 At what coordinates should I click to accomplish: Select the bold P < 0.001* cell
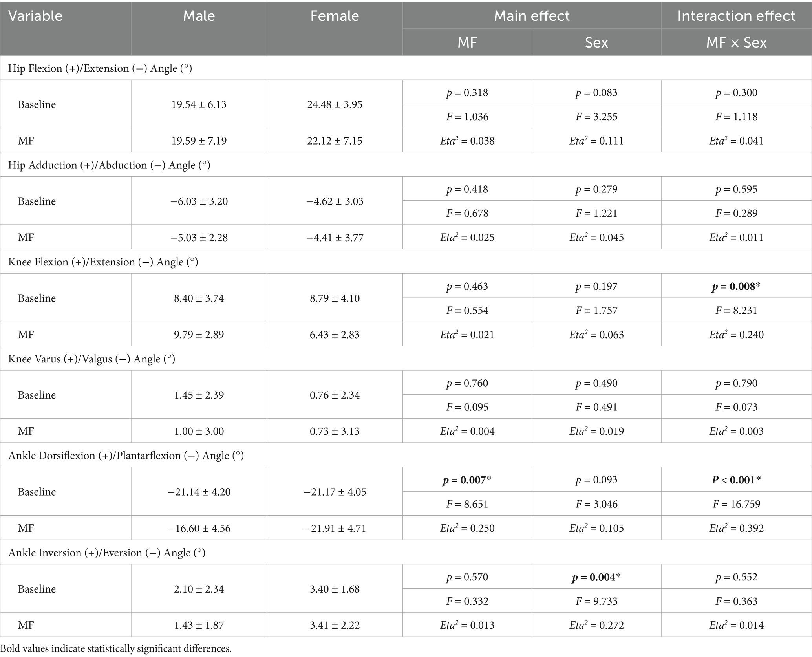pyautogui.click(x=736, y=480)
